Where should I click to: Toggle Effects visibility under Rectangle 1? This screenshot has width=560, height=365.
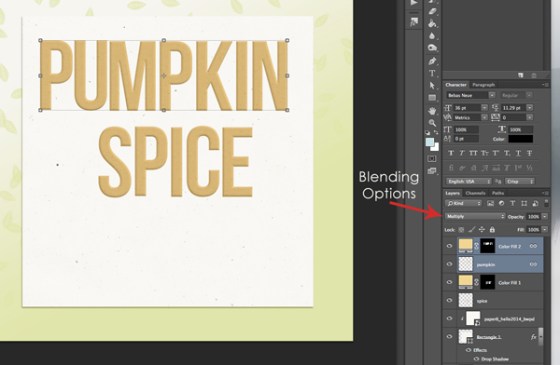[x=468, y=350]
